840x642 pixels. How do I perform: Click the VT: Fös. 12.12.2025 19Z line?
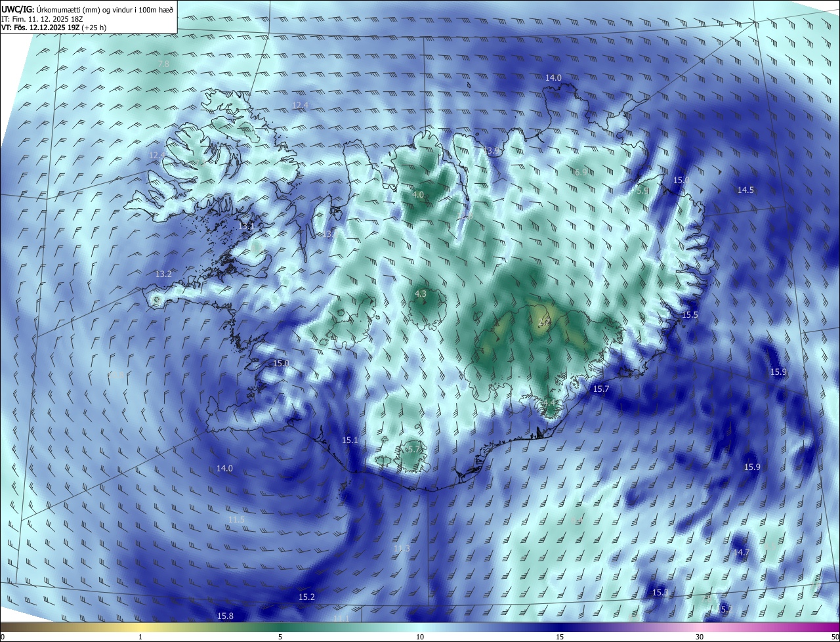(x=54, y=28)
